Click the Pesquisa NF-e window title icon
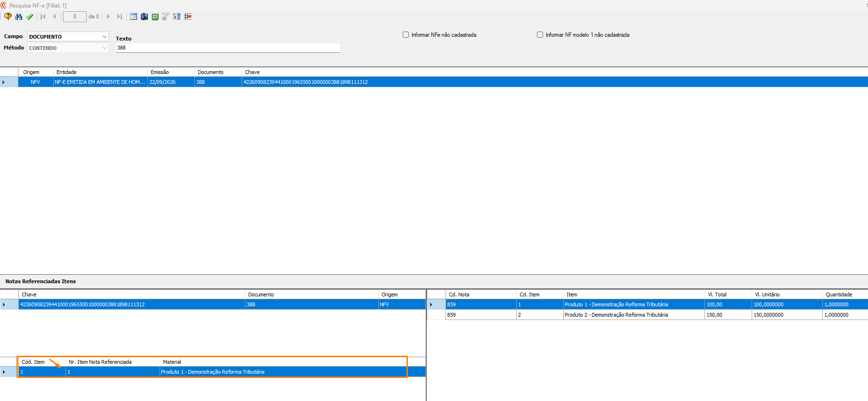 (x=3, y=5)
